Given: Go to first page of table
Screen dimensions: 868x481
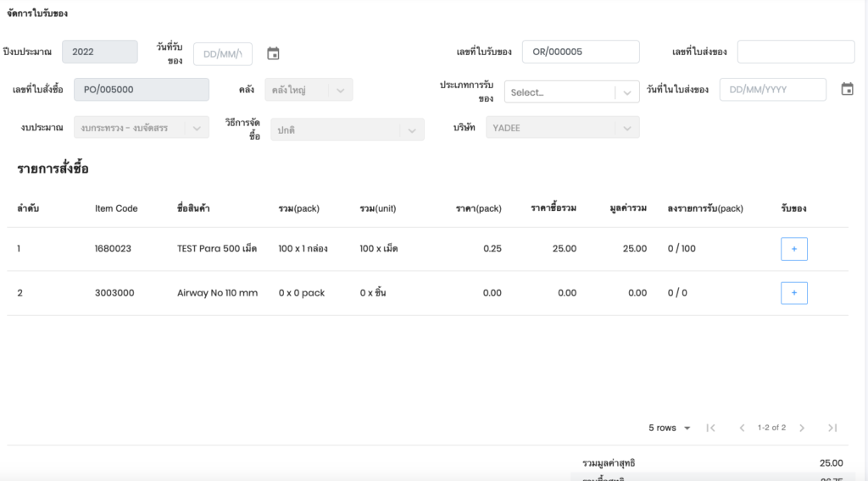Looking at the screenshot, I should click(710, 428).
